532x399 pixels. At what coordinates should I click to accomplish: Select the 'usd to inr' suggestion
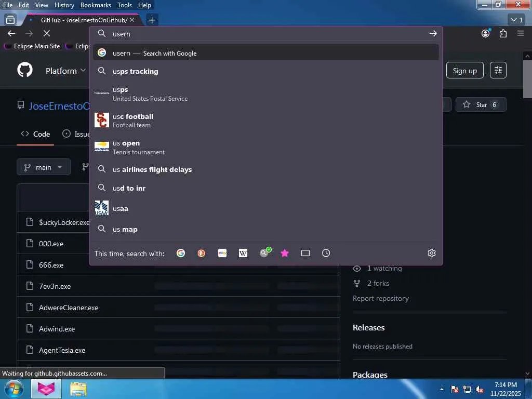266,188
